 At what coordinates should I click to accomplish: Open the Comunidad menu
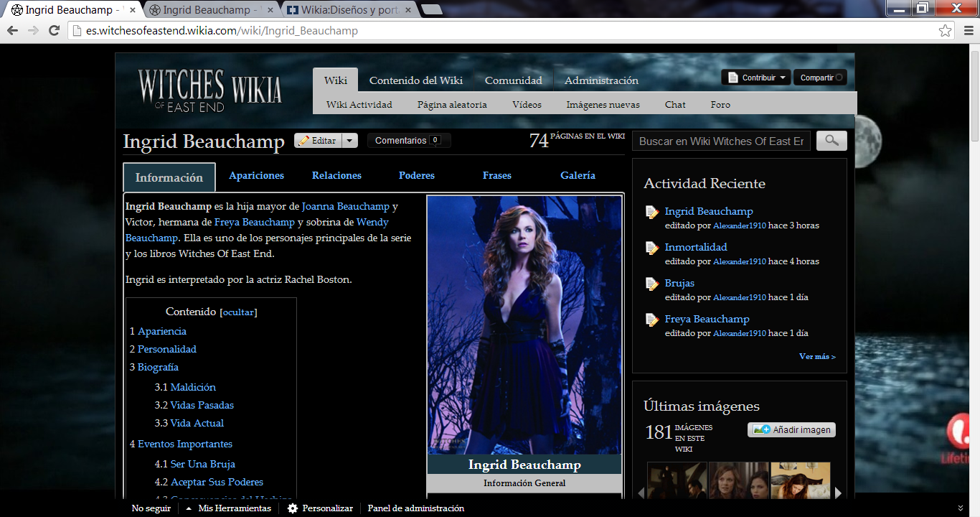click(x=514, y=80)
